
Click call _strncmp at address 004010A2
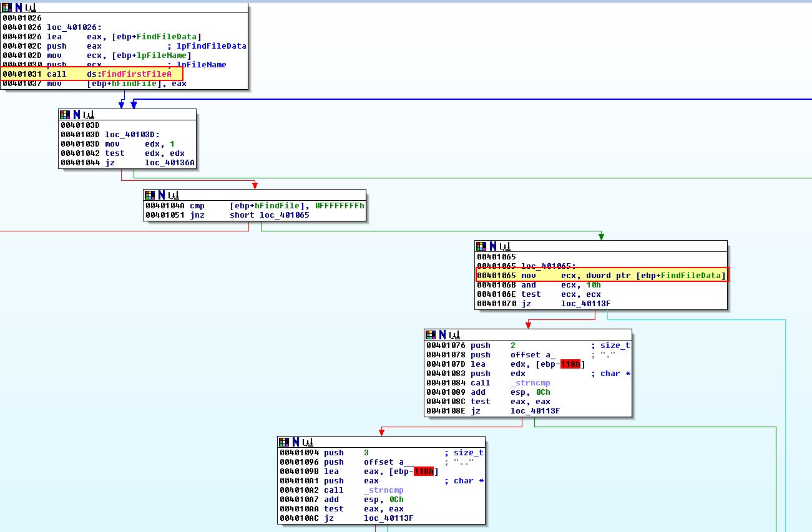pos(341,490)
